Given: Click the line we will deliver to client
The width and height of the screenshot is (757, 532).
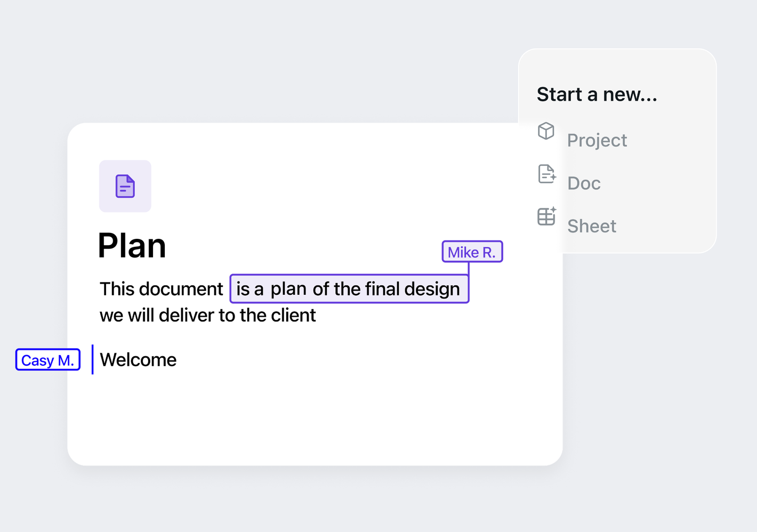Looking at the screenshot, I should [207, 316].
